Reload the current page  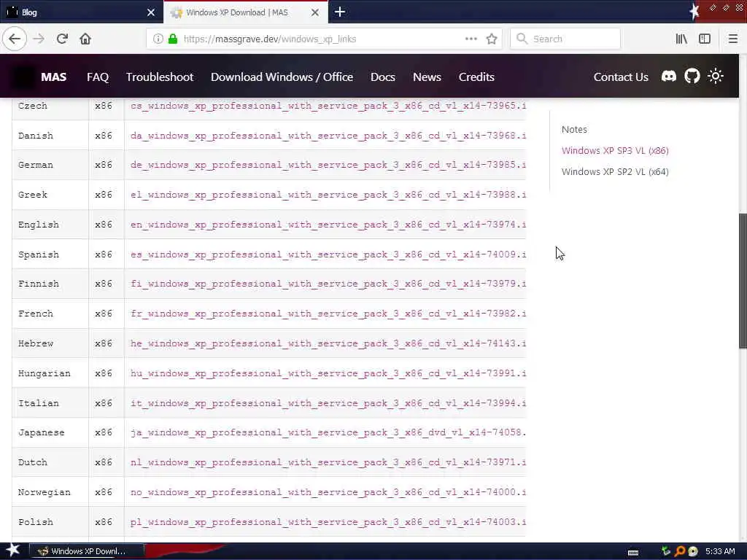(62, 39)
